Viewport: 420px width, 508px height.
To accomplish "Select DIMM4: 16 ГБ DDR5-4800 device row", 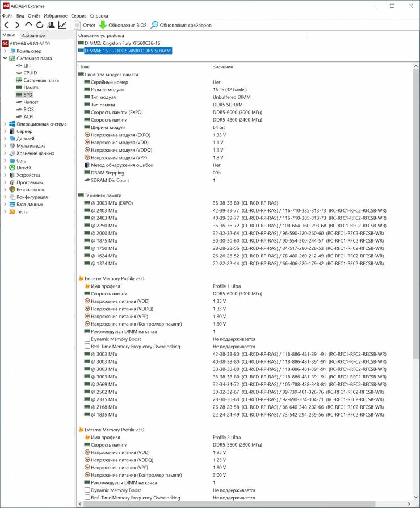I will click(x=124, y=51).
